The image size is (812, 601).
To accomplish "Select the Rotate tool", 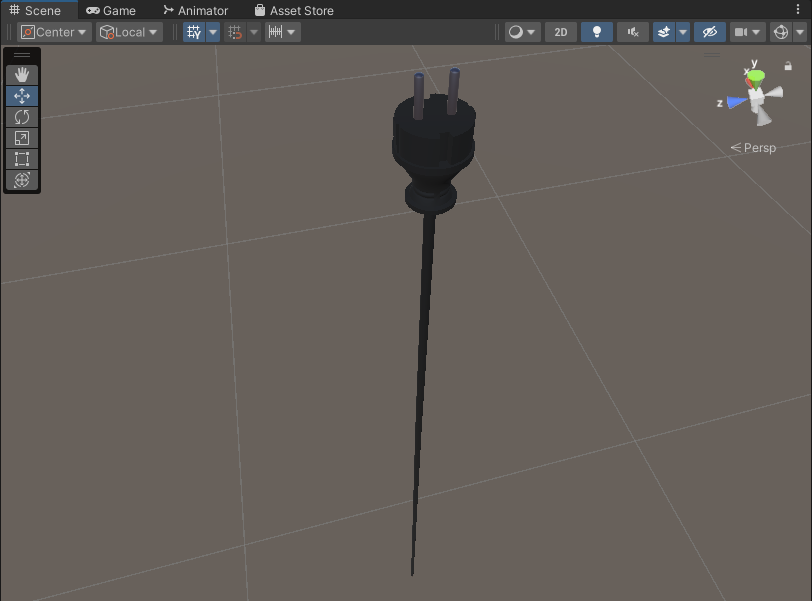I will tap(21, 117).
